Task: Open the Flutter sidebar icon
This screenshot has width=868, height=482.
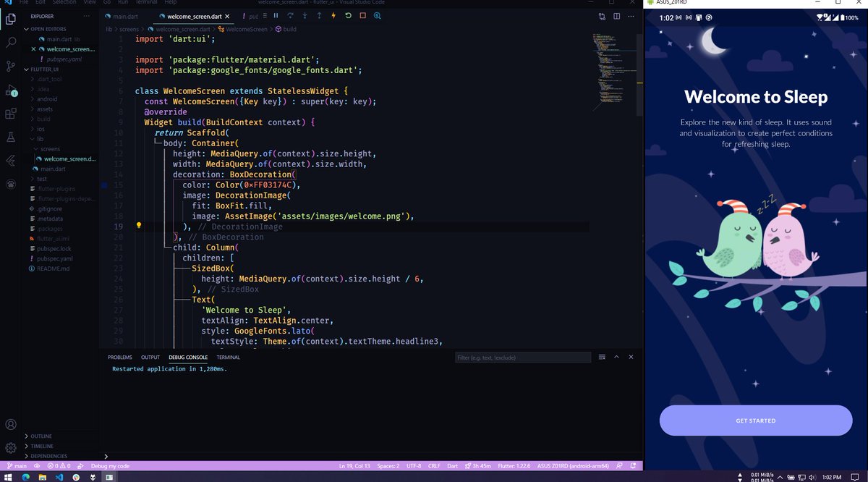Action: pos(11,161)
